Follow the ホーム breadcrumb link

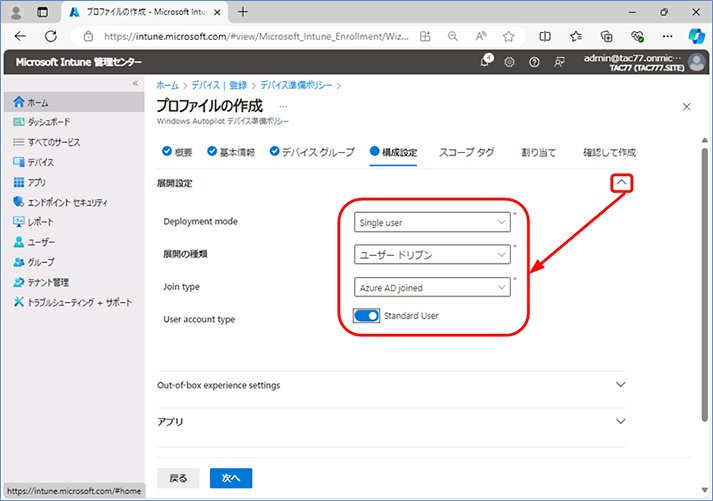click(x=167, y=85)
